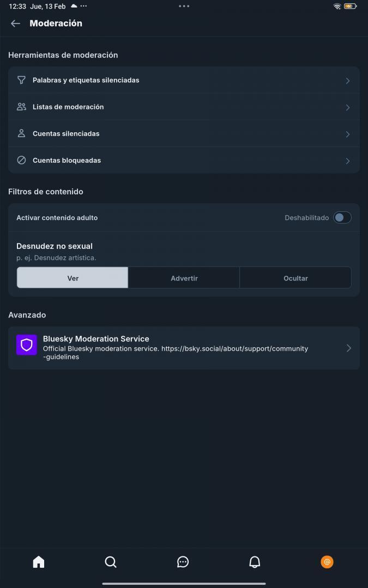This screenshot has height=588, width=368.
Task: Tap the three-dot handle at top center
Action: [x=184, y=6]
